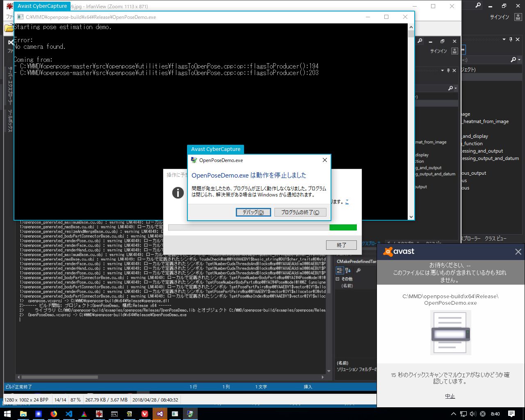Click the デバッグ button in the crash dialog

(253, 212)
